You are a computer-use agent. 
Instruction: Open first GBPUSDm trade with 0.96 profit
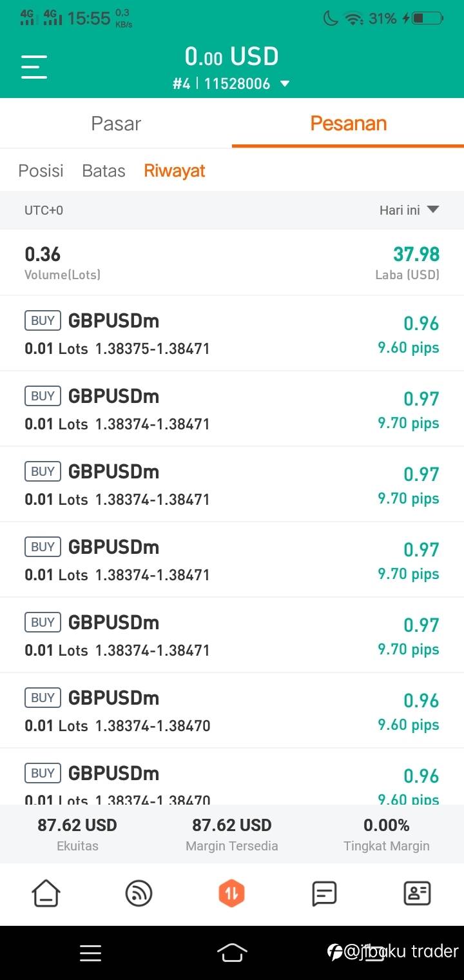(232, 333)
